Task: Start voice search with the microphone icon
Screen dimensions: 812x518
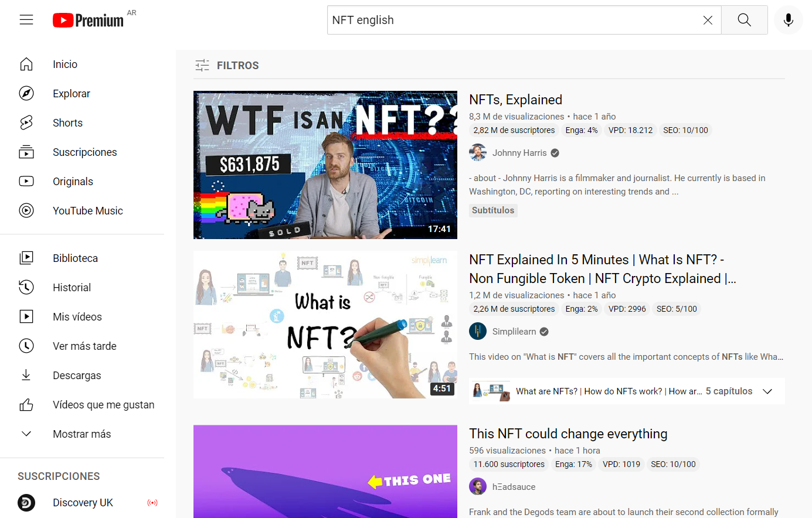Action: (789, 19)
